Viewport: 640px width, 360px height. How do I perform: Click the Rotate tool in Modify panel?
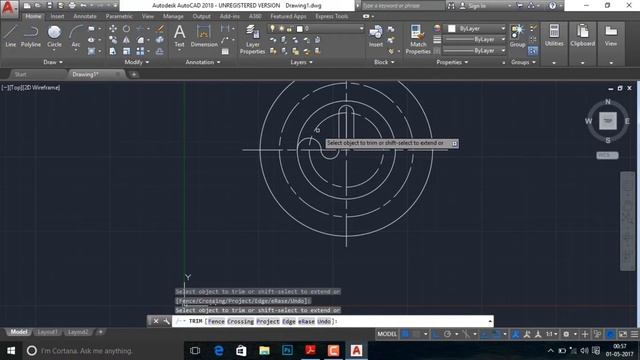click(x=127, y=29)
